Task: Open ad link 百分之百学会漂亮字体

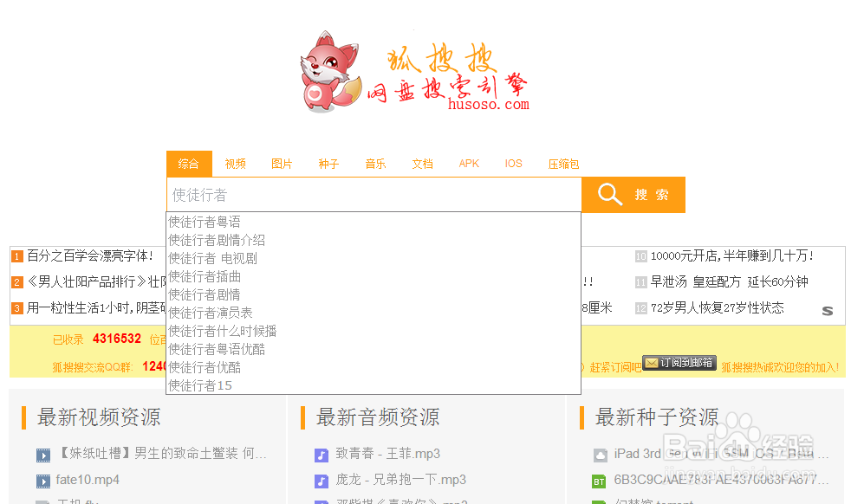Action: tap(90, 256)
